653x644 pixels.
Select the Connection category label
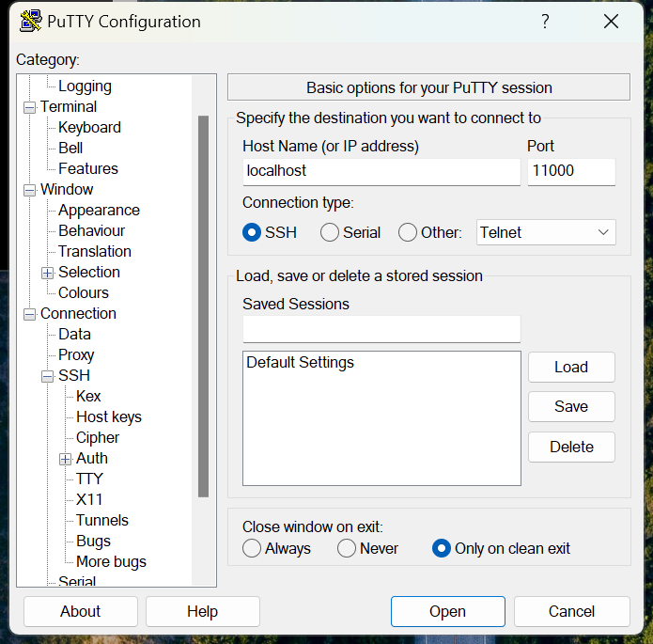[x=78, y=313]
